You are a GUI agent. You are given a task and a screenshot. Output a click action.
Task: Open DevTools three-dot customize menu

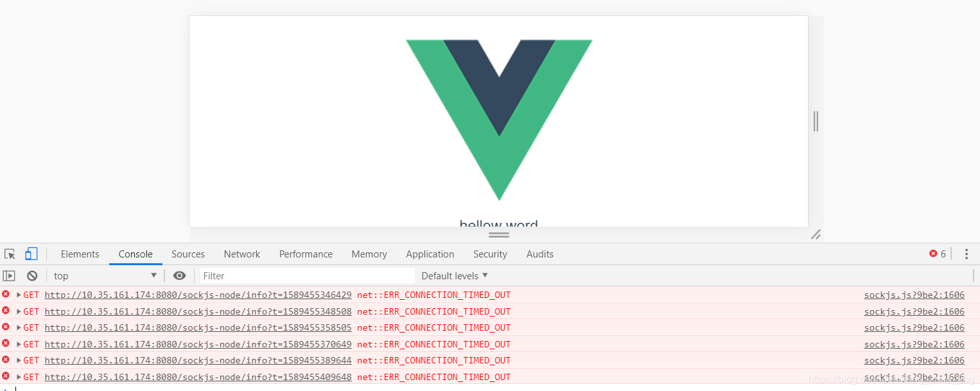967,254
